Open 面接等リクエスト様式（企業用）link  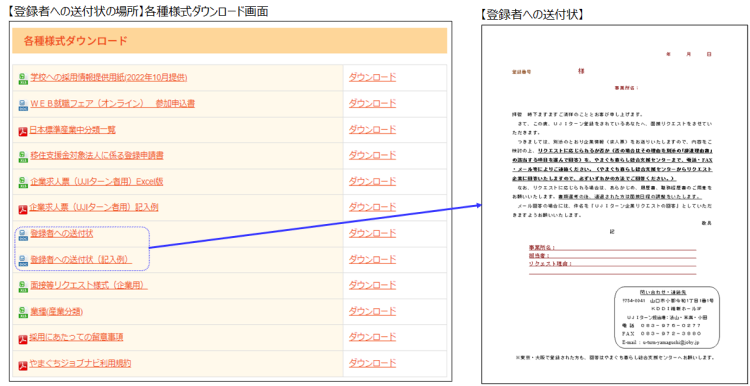click(89, 286)
